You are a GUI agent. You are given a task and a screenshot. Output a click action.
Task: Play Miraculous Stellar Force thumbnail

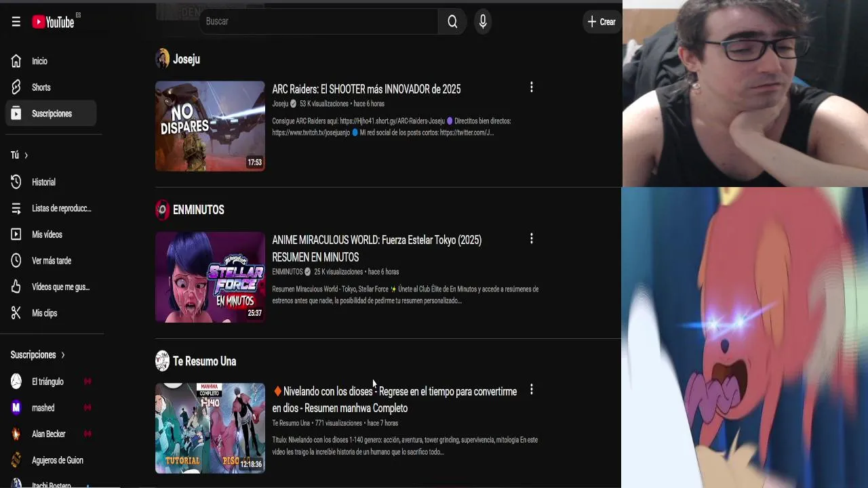(210, 277)
